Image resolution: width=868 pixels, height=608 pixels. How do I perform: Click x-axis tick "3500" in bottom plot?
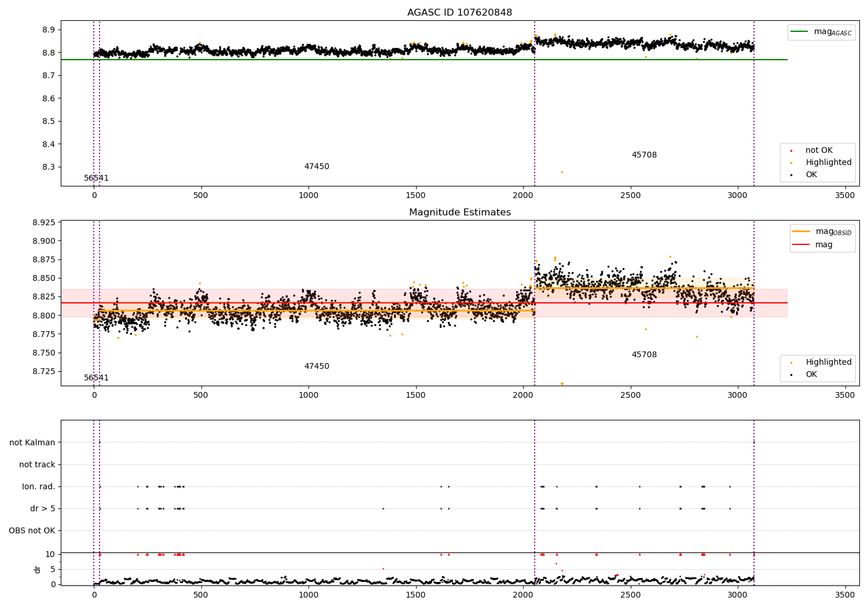click(845, 594)
